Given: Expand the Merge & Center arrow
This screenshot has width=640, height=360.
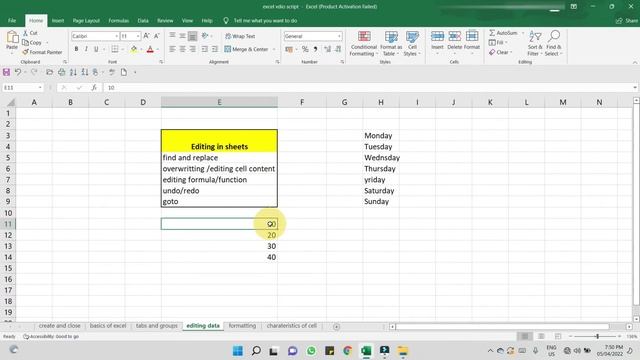Looking at the screenshot, I should (x=274, y=49).
